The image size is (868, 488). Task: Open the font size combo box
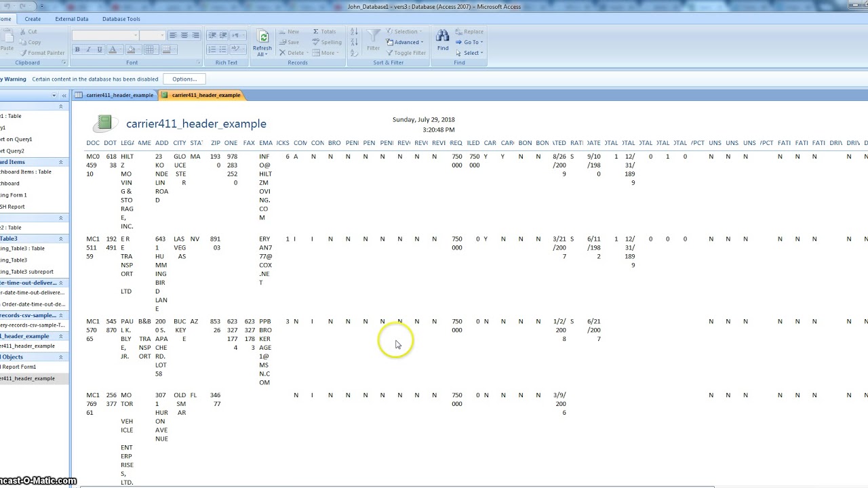(x=153, y=35)
